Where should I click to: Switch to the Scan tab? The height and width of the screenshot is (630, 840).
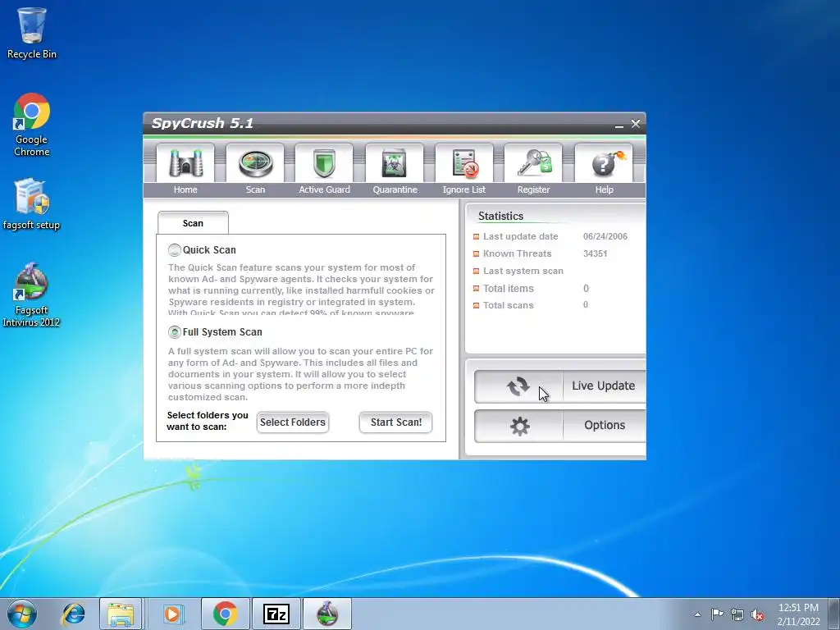tap(193, 223)
